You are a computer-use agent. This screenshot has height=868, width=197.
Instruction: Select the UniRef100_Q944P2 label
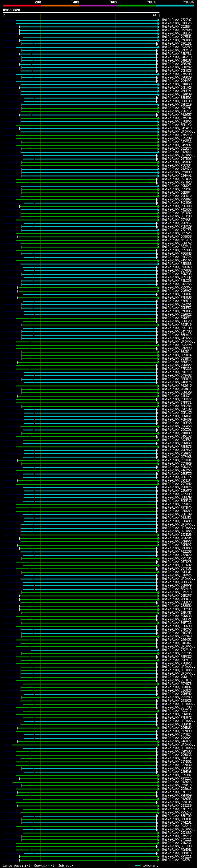pyautogui.click(x=177, y=81)
